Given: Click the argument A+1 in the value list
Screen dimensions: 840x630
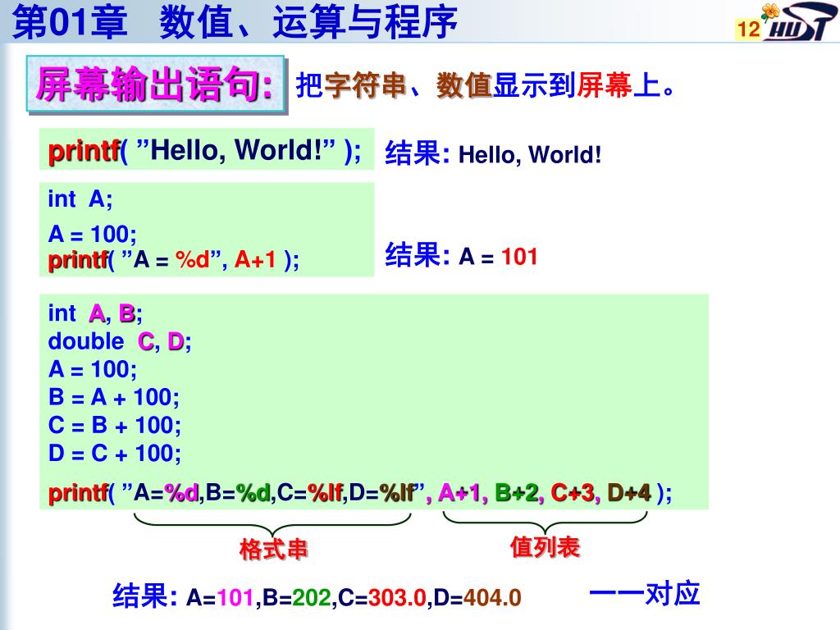Looking at the screenshot, I should tap(459, 492).
